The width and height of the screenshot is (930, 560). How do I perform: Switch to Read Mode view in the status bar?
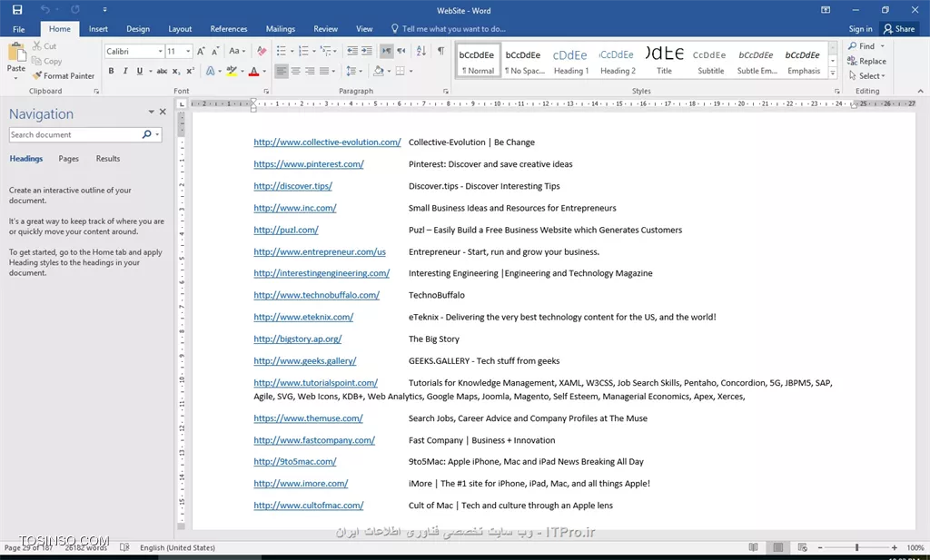[753, 547]
